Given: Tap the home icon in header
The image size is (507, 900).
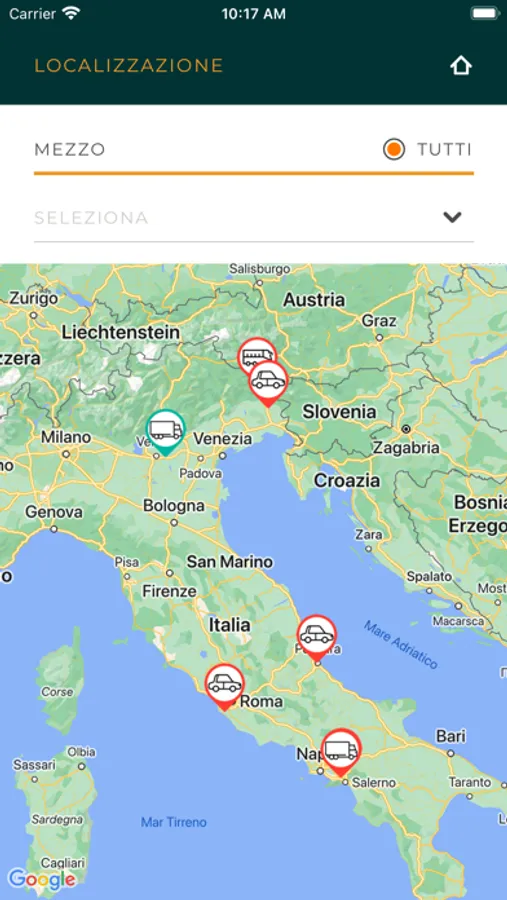Looking at the screenshot, I should pos(460,65).
